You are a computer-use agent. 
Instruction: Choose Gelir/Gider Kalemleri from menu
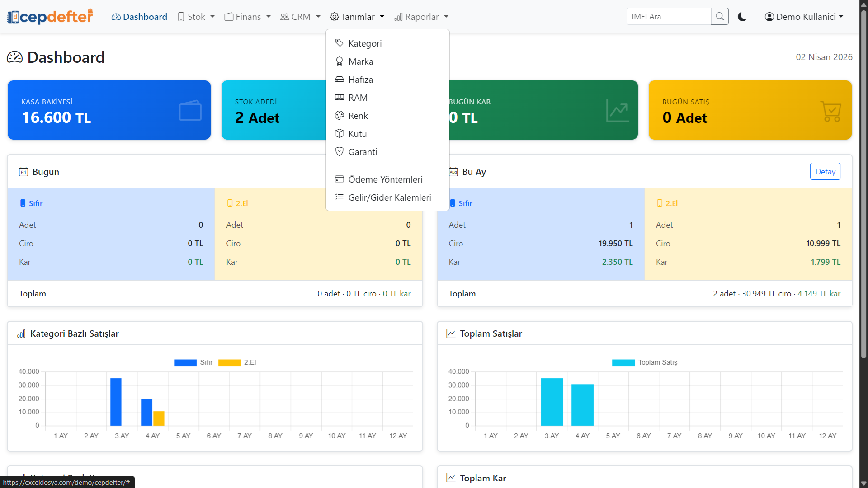pyautogui.click(x=389, y=197)
